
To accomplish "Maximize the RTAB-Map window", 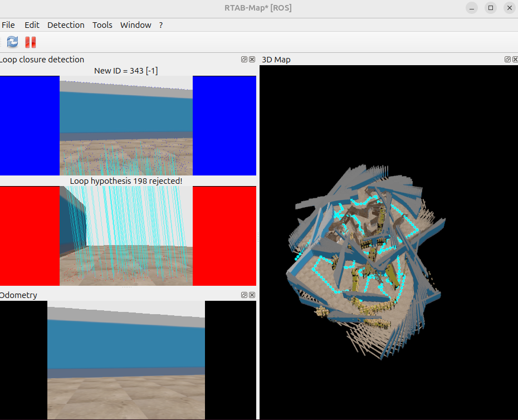I will pos(490,8).
